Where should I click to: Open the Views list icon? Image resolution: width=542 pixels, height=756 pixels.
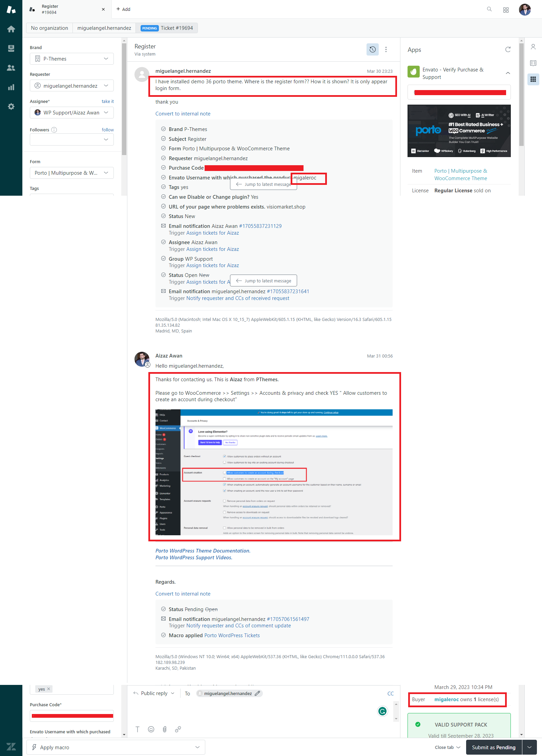click(11, 48)
